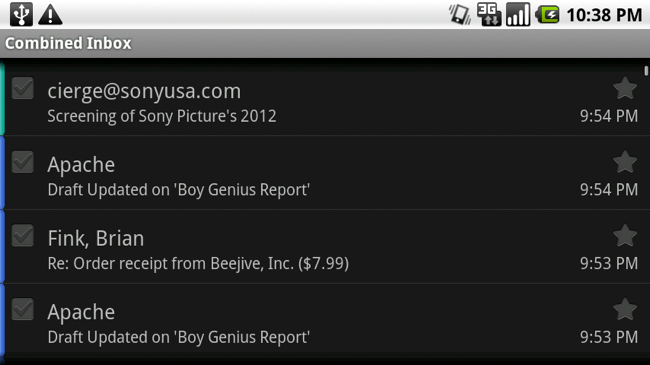Tap the USB connection status icon
The height and width of the screenshot is (365, 650).
21,15
